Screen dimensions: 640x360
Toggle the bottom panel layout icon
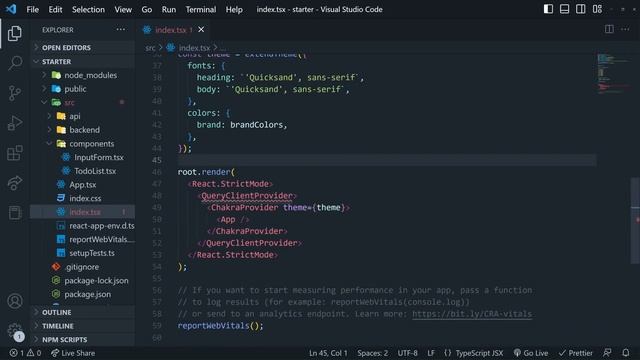click(x=564, y=9)
